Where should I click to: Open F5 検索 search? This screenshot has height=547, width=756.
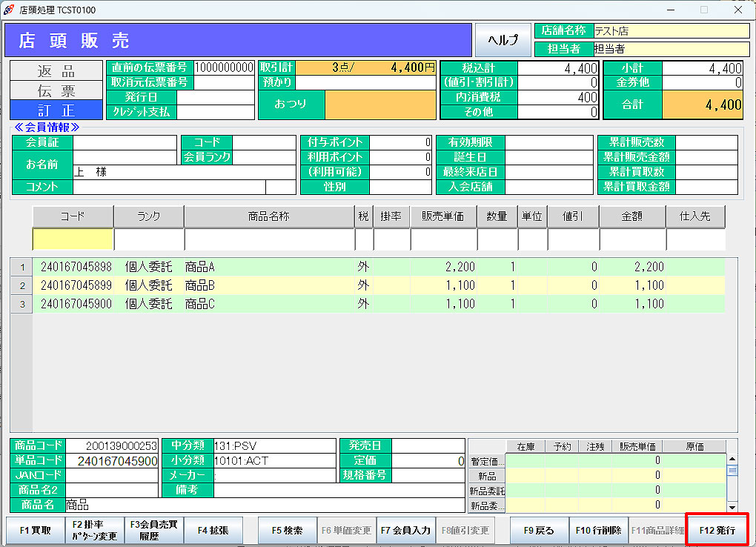coord(287,531)
